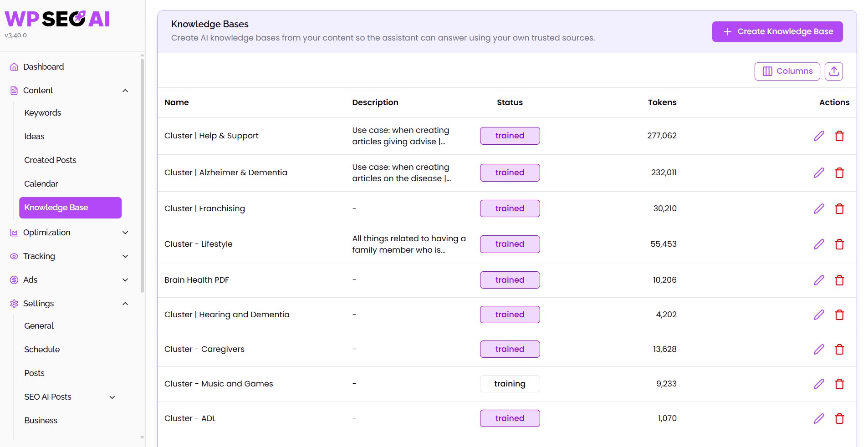
Task: Edit the Cluster - Music and Games row
Action: [819, 384]
